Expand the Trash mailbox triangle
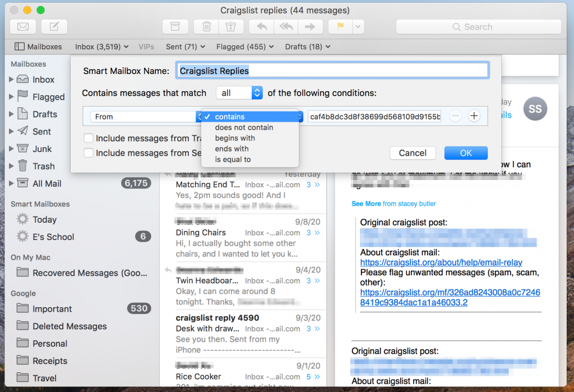Viewport: 574px width, 392px height. (11, 166)
